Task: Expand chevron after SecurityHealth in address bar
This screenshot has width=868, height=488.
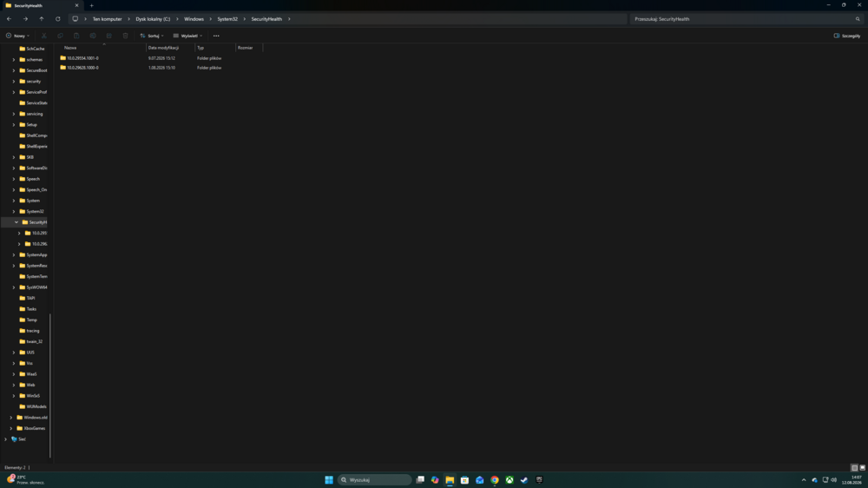Action: coord(289,19)
